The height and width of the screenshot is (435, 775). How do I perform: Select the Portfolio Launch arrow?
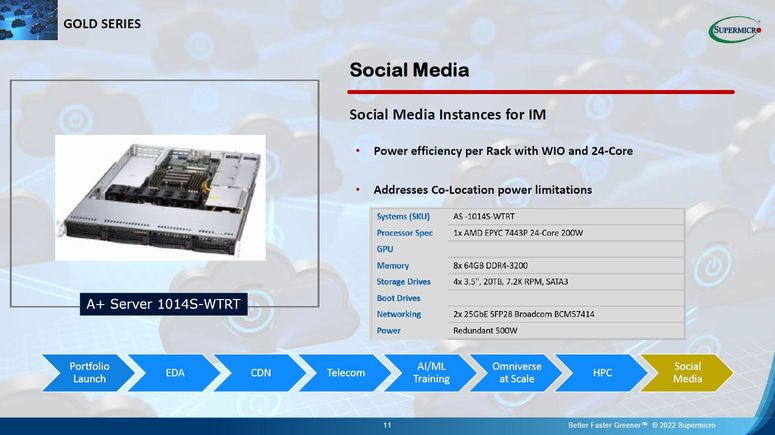click(x=89, y=373)
